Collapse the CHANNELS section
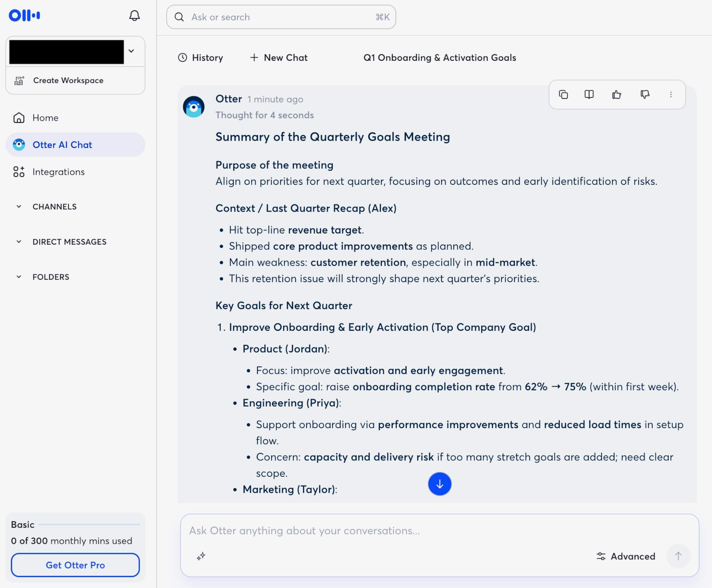The width and height of the screenshot is (712, 588). (x=19, y=206)
